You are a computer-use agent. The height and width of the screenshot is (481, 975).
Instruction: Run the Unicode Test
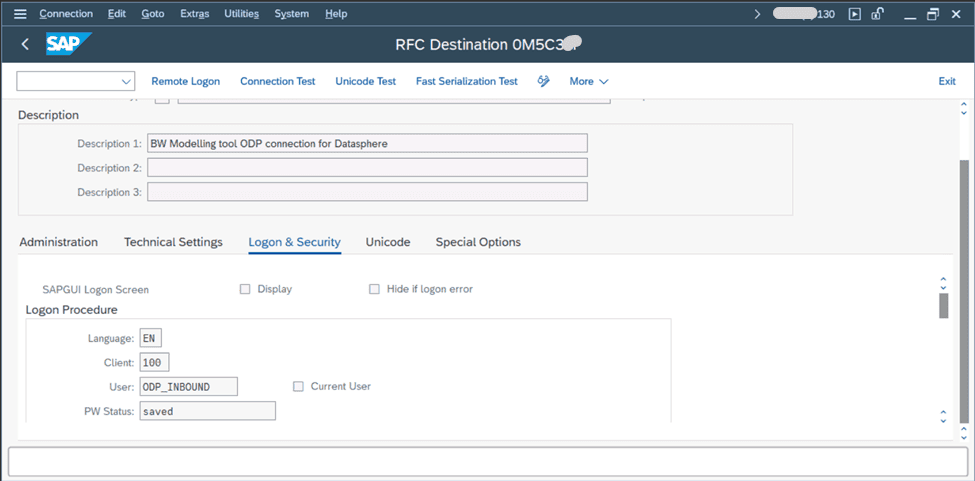(366, 81)
